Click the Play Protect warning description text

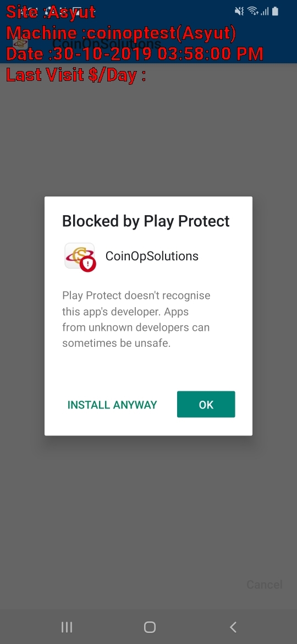click(136, 320)
